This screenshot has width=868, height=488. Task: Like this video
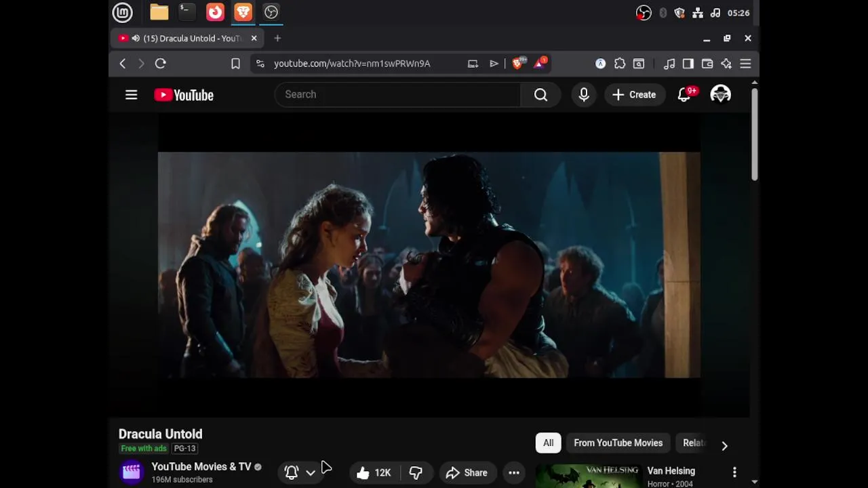[x=374, y=473]
